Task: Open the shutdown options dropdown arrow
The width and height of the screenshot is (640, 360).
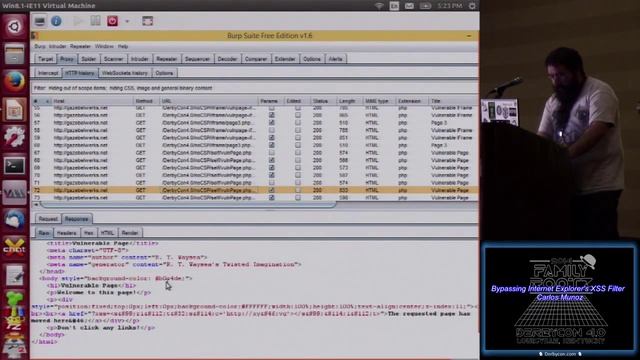Action: 127,21
